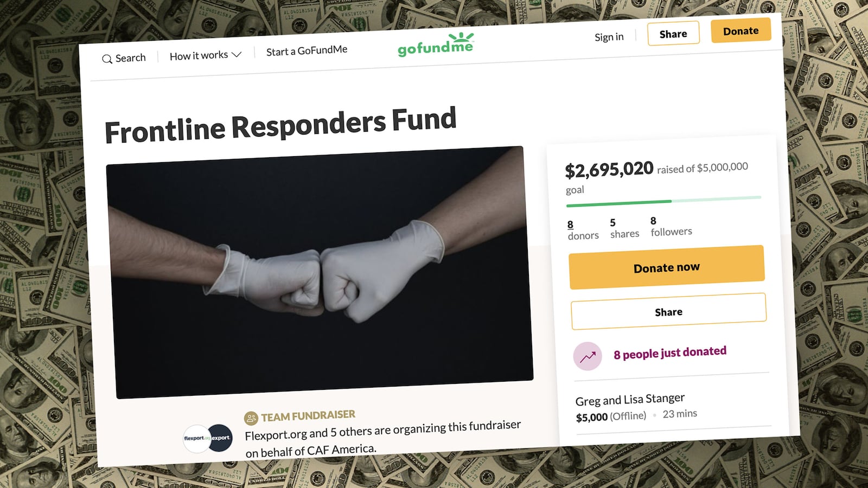Click Sign in at the top

tap(609, 37)
